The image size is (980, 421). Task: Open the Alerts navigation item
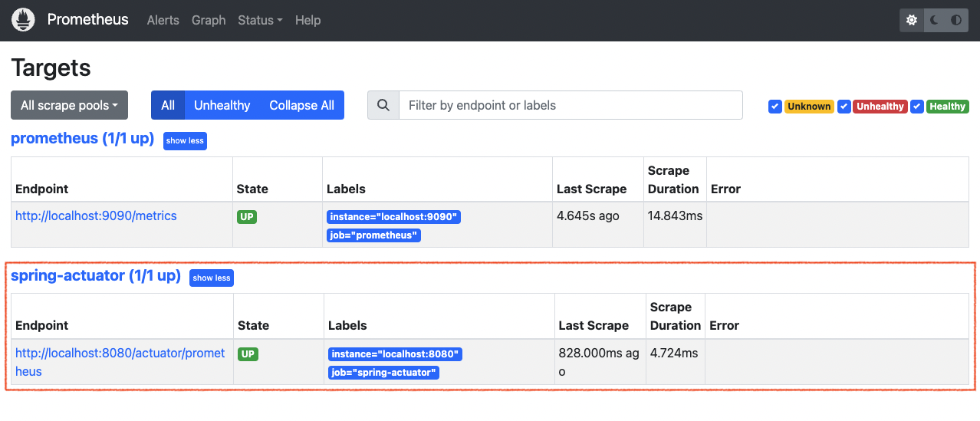[x=163, y=20]
